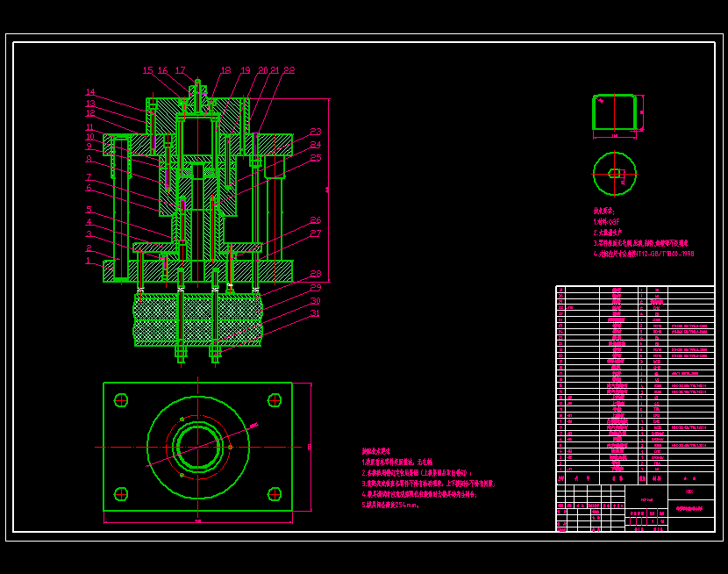Select part callout number 18
728x574 pixels.
tap(225, 70)
